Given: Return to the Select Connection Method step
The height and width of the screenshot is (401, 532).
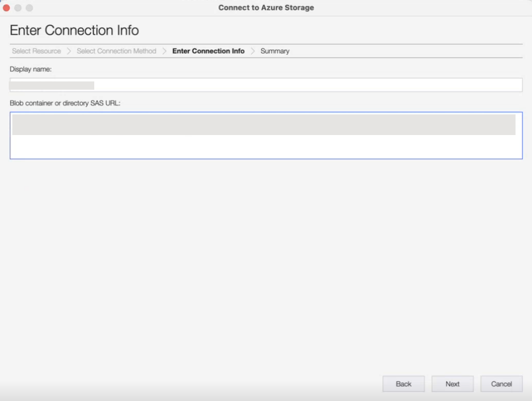Looking at the screenshot, I should 116,51.
